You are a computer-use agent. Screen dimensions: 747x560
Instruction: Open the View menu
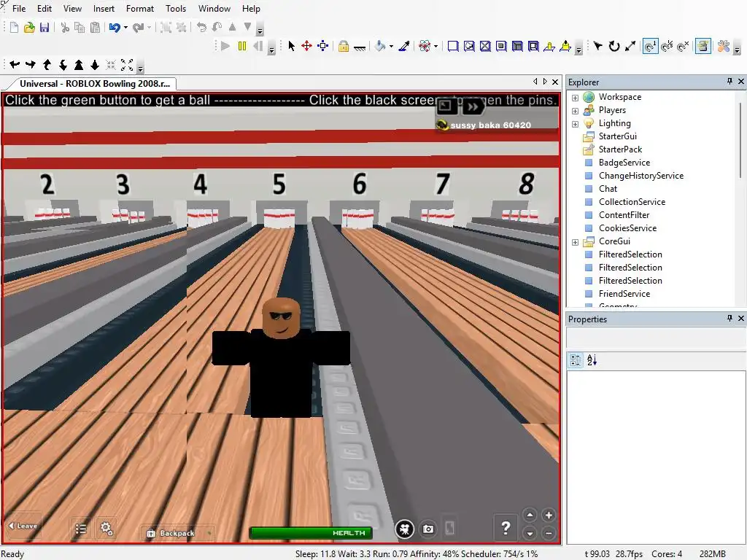click(72, 9)
